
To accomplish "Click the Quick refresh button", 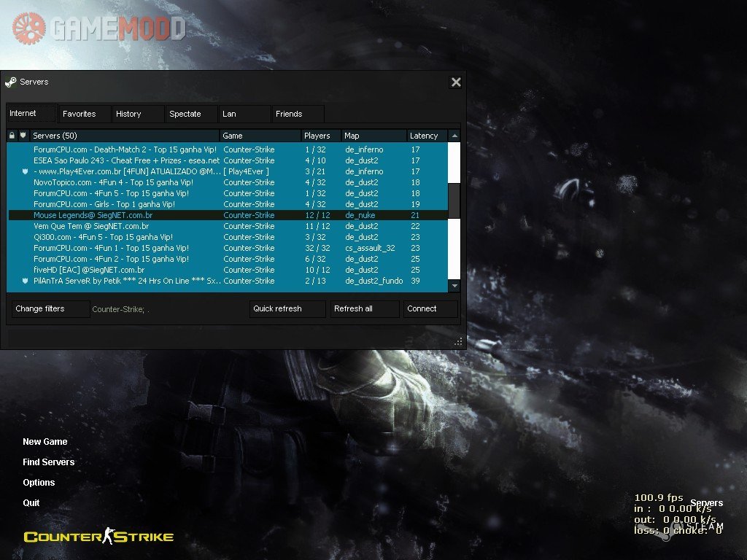I will coord(287,309).
